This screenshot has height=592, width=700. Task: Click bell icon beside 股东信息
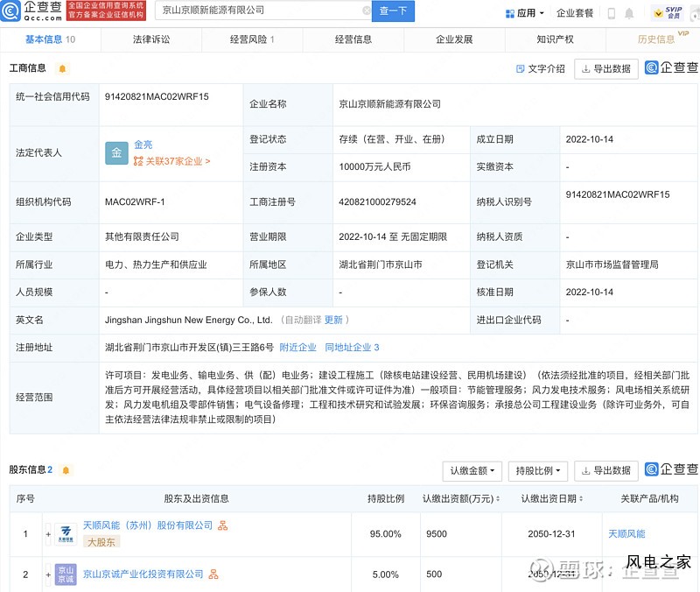66,470
